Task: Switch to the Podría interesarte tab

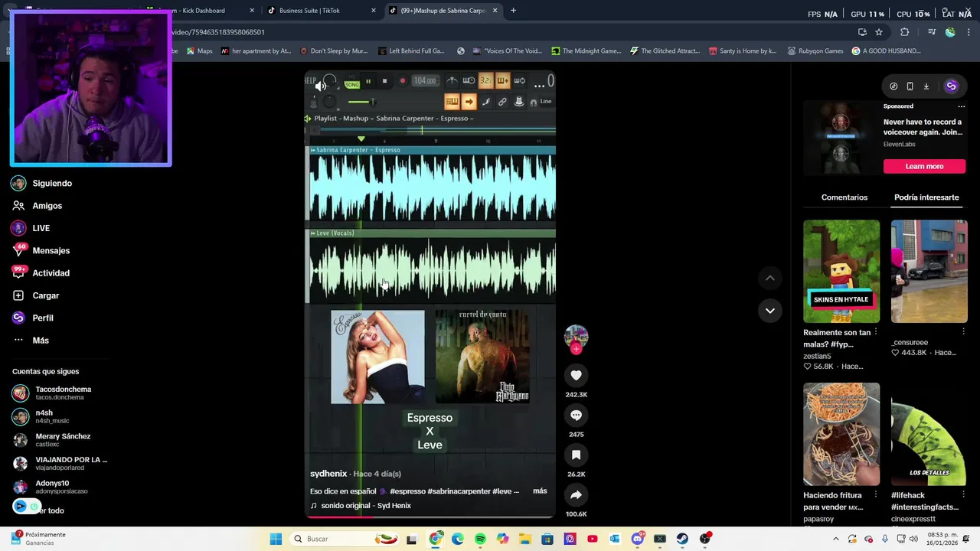Action: coord(926,197)
